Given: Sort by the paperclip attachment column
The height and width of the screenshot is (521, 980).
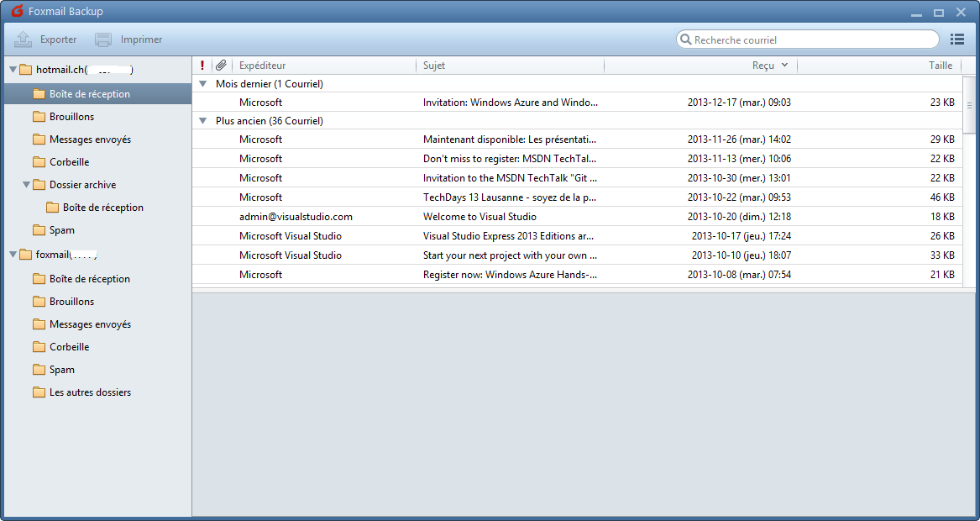Looking at the screenshot, I should click(x=221, y=65).
